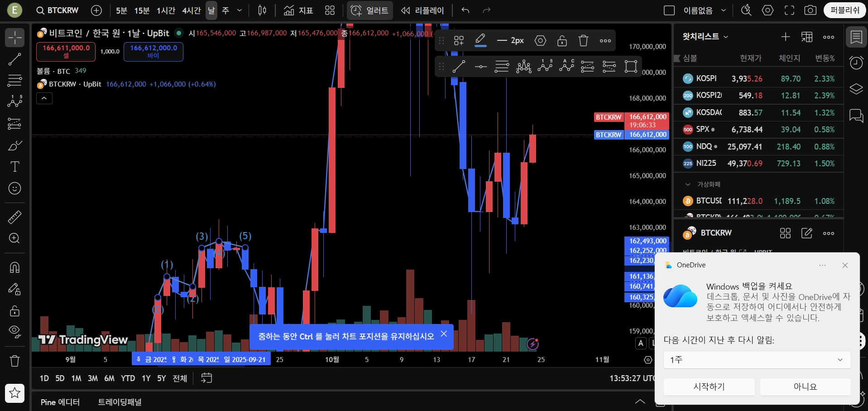The width and height of the screenshot is (868, 411).
Task: Open the Fibonacci retracement tools
Action: click(x=14, y=81)
